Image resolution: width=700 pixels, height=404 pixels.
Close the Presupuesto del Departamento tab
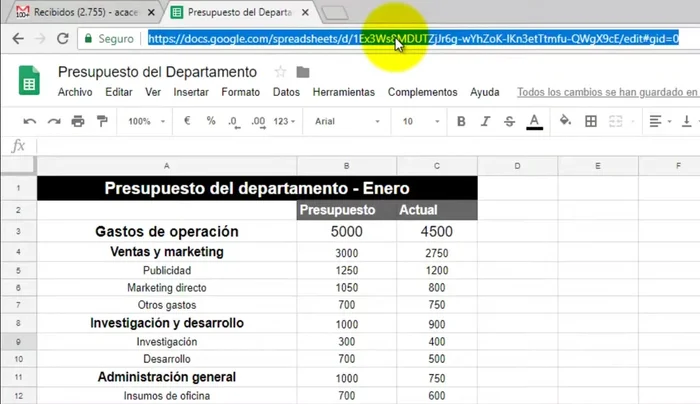click(305, 12)
